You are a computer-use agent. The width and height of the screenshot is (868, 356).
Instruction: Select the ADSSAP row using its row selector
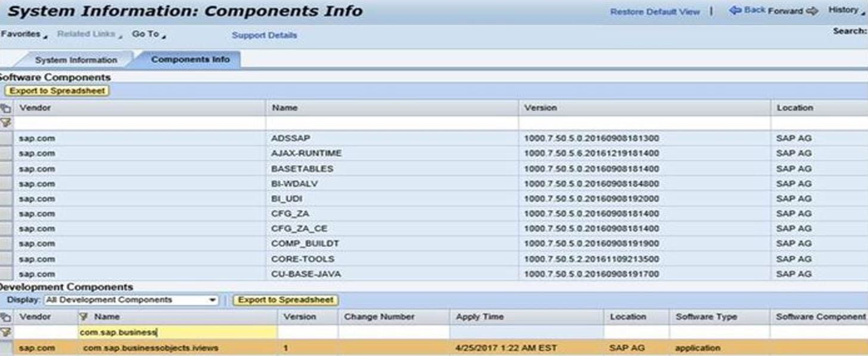point(6,138)
